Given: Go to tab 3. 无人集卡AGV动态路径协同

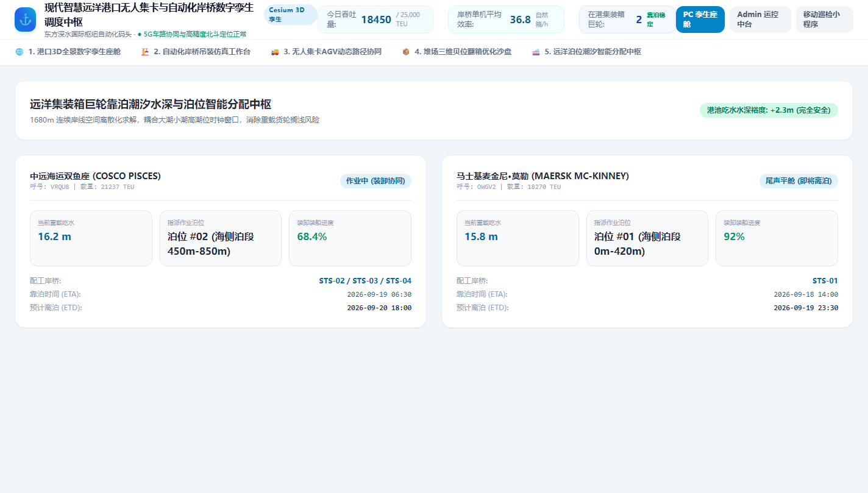Looking at the screenshot, I should coord(326,52).
